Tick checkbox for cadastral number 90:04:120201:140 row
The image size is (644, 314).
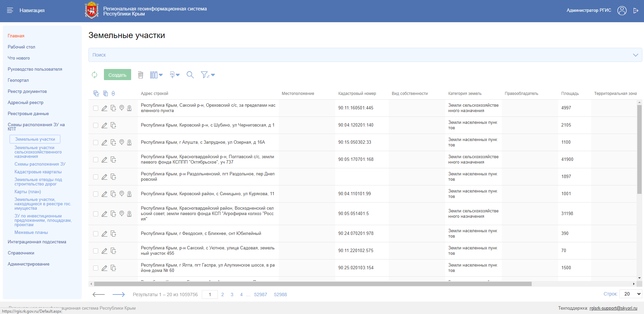[96, 125]
